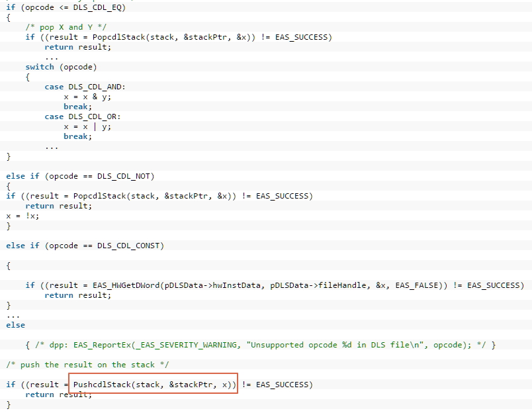Select the "case DLS_CDL_AND:" line
This screenshot has width=532, height=415.
(85, 87)
